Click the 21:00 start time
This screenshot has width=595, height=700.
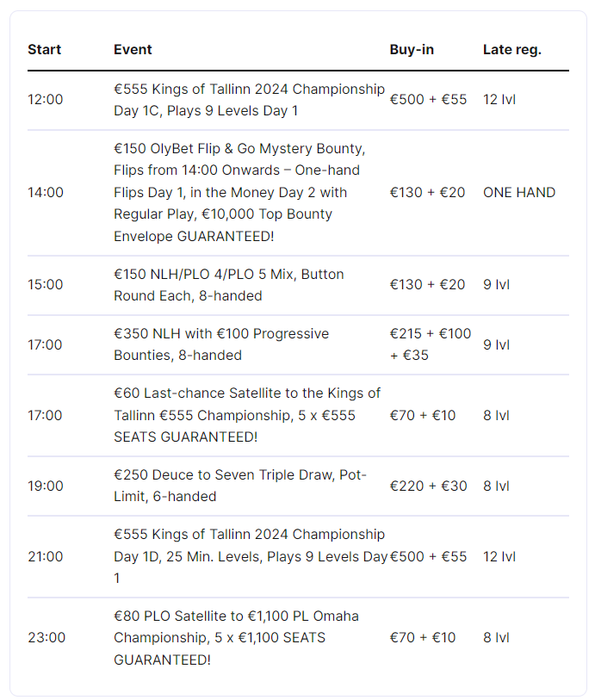pos(46,556)
